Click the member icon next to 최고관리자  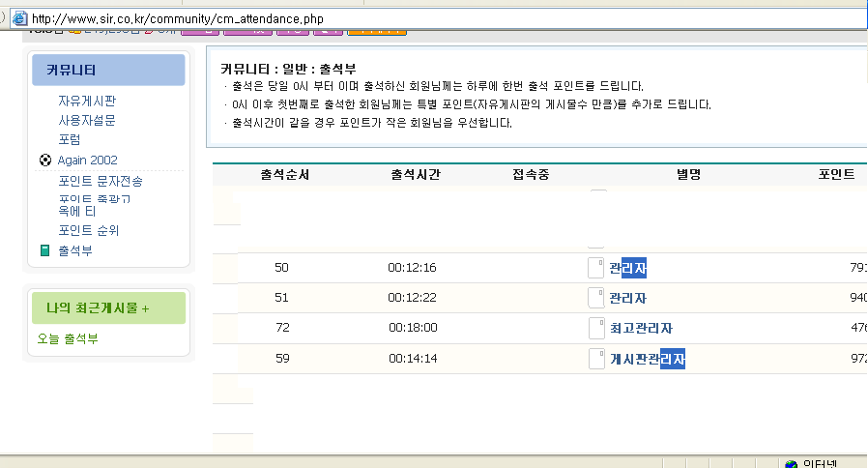(596, 329)
